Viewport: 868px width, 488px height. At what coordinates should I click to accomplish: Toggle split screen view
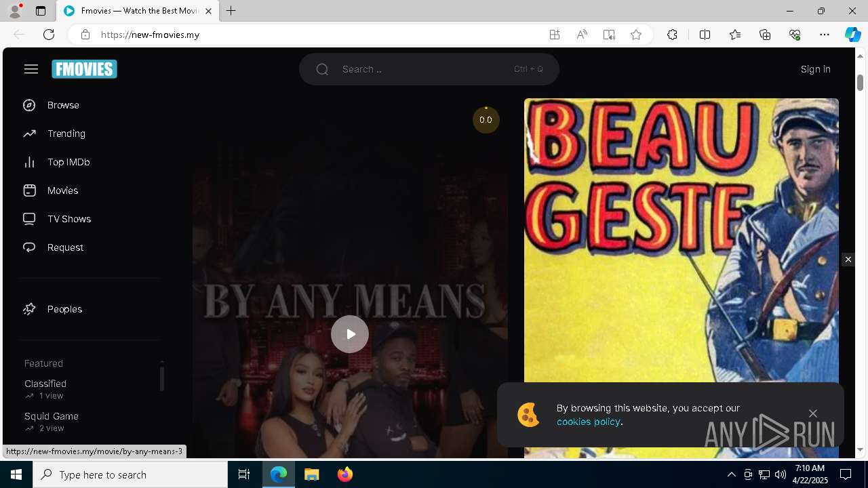click(705, 35)
